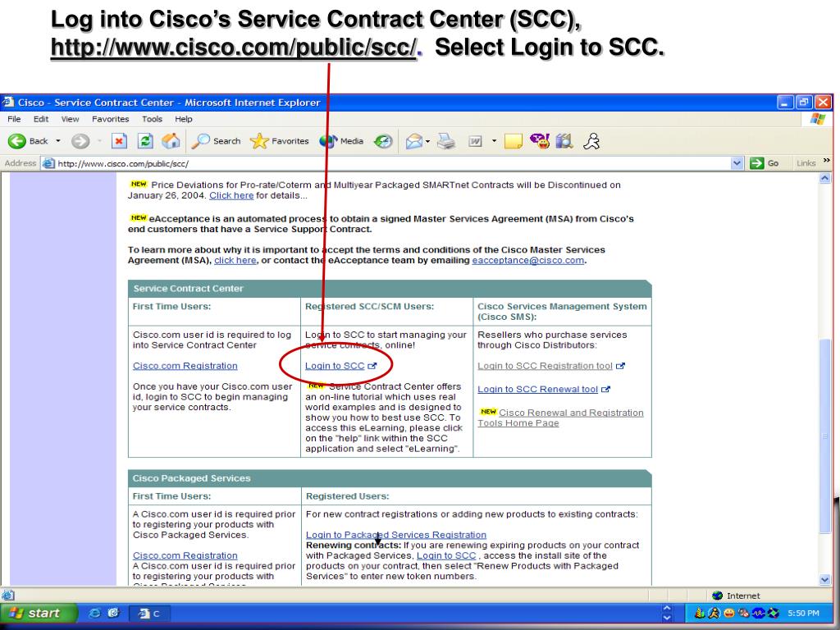The height and width of the screenshot is (630, 840).
Task: Select the IE window taskbar button
Action: click(150, 614)
